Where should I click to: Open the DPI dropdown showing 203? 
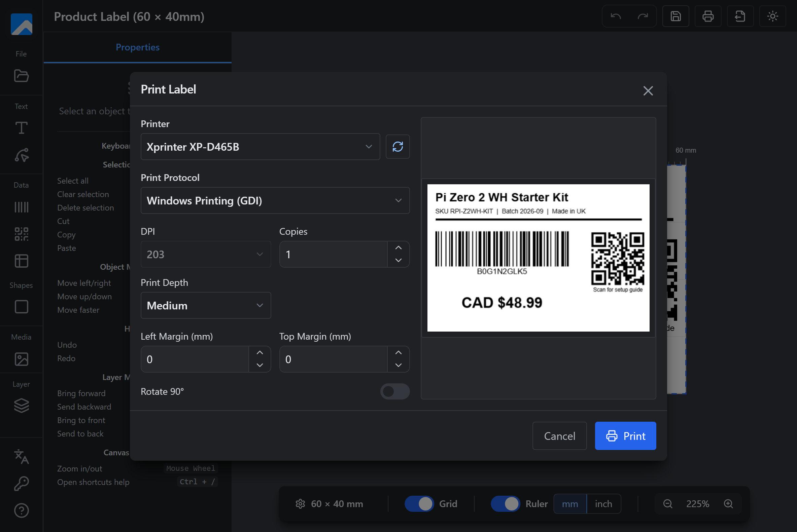(206, 254)
